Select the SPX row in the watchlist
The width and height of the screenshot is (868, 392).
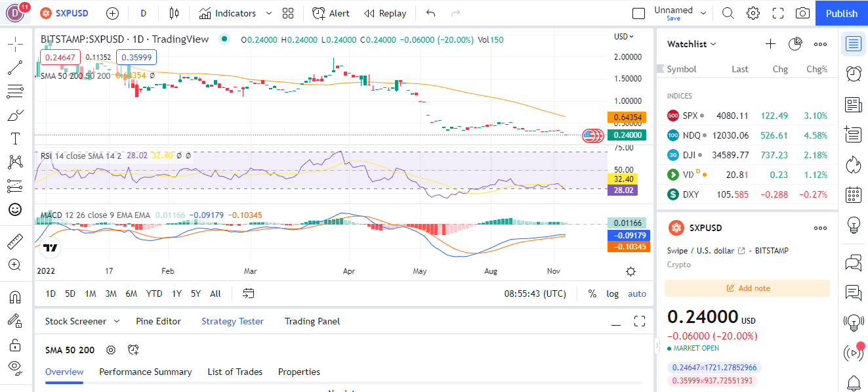pyautogui.click(x=747, y=116)
